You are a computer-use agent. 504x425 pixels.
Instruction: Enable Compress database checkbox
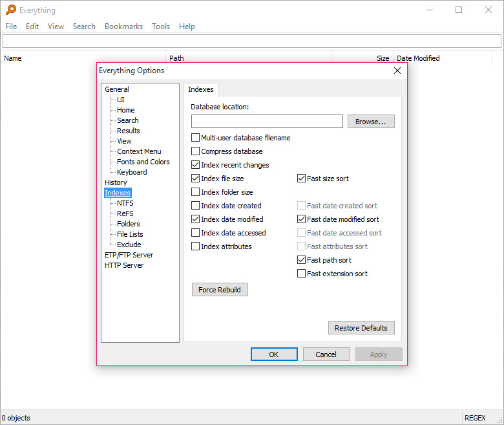195,151
